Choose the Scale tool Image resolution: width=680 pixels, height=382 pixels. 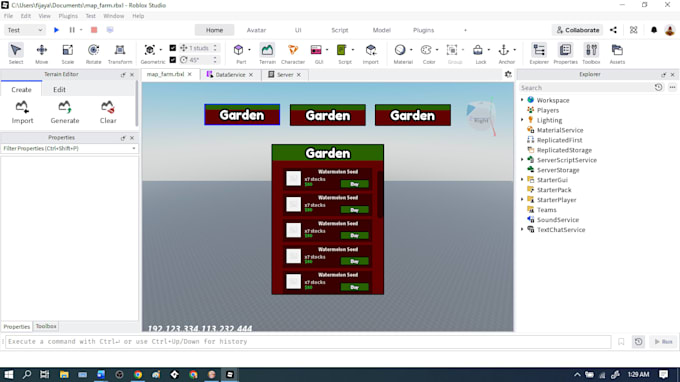(x=68, y=54)
